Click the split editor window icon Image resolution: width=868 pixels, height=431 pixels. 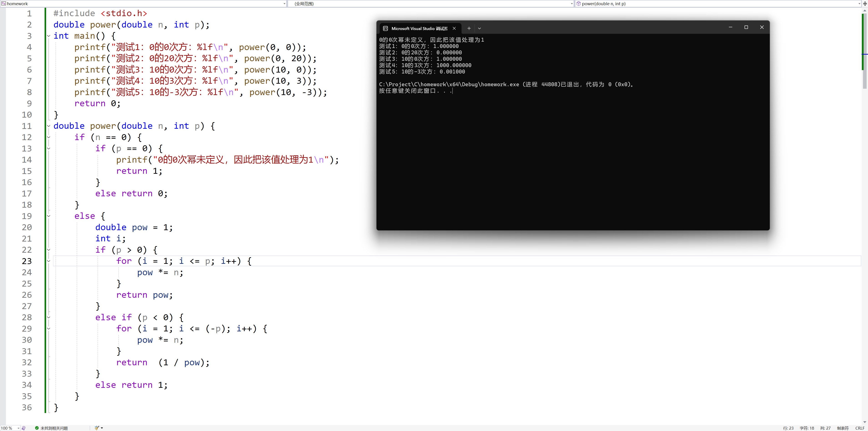click(865, 4)
